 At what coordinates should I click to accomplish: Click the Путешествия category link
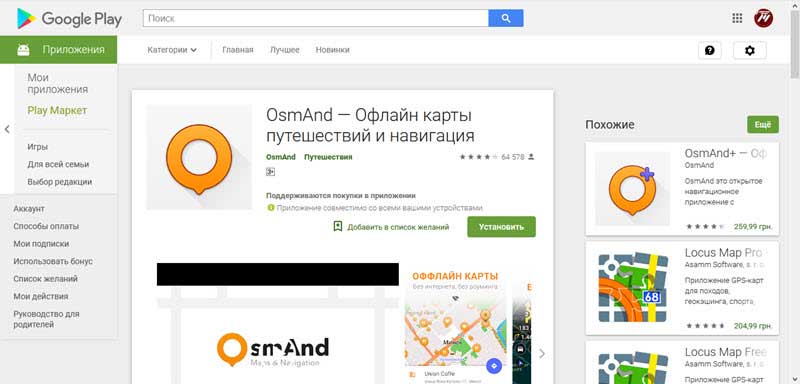coord(328,157)
